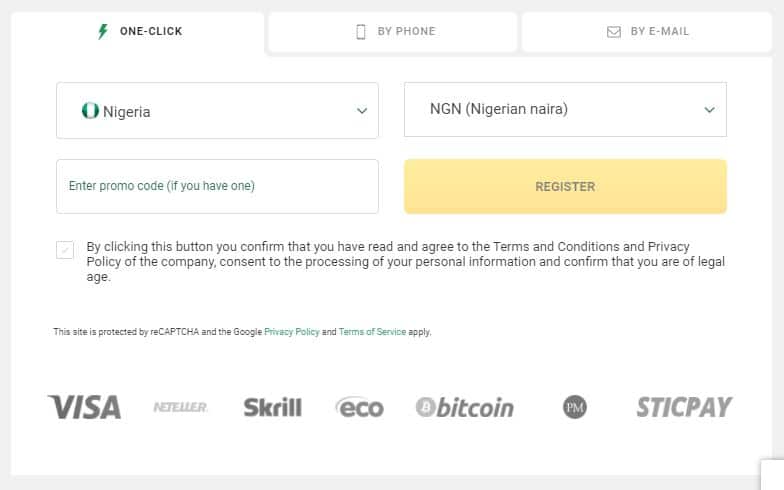Open the Google Privacy Policy link

pyautogui.click(x=292, y=332)
